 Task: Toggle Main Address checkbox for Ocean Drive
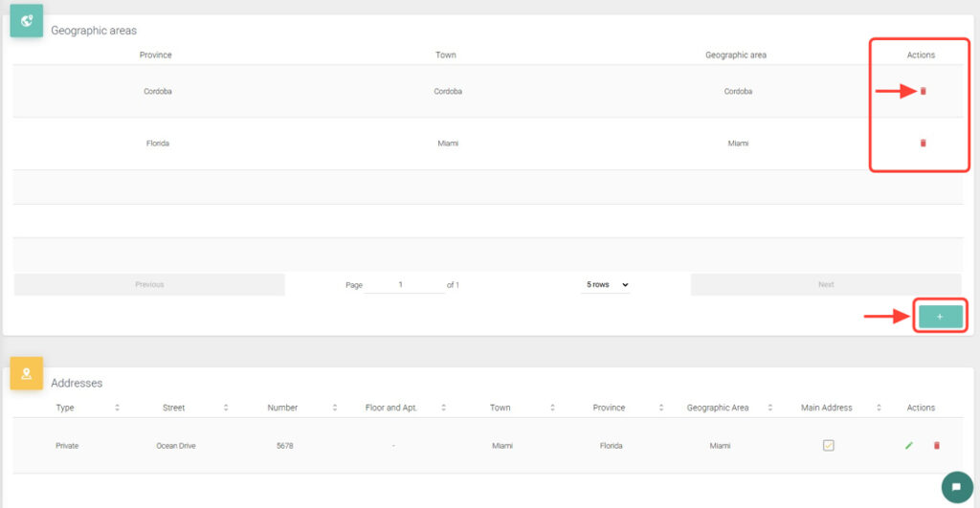click(829, 445)
